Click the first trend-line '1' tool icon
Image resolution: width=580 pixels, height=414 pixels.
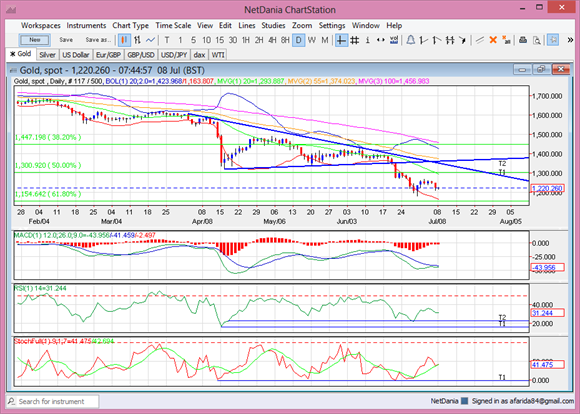pos(424,40)
